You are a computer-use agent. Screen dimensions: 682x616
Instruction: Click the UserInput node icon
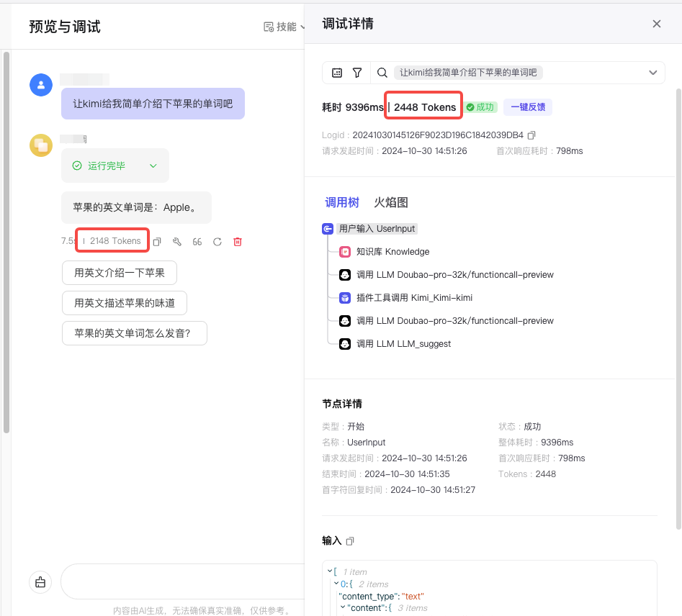328,229
